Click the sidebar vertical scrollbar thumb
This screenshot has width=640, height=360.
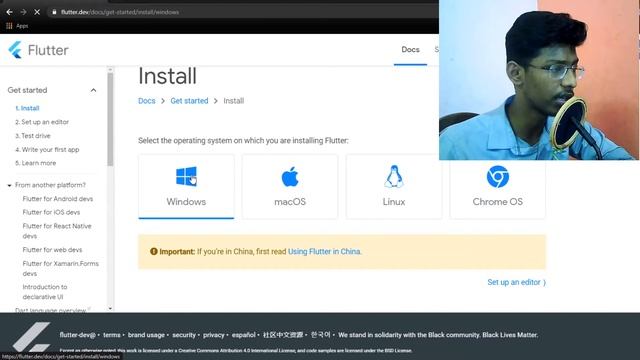tap(110, 119)
